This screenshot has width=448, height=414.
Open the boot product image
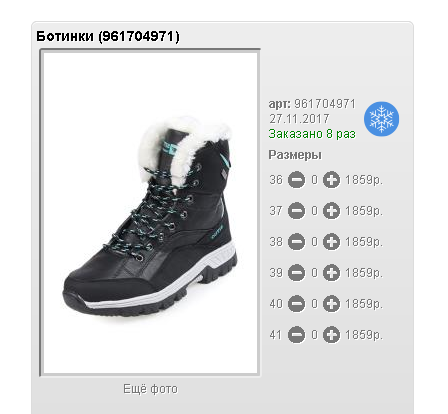150,213
